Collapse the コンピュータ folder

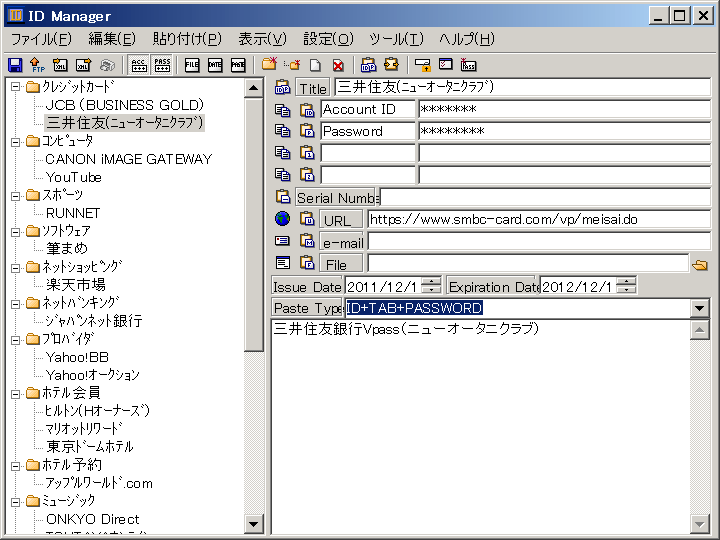tap(16, 141)
